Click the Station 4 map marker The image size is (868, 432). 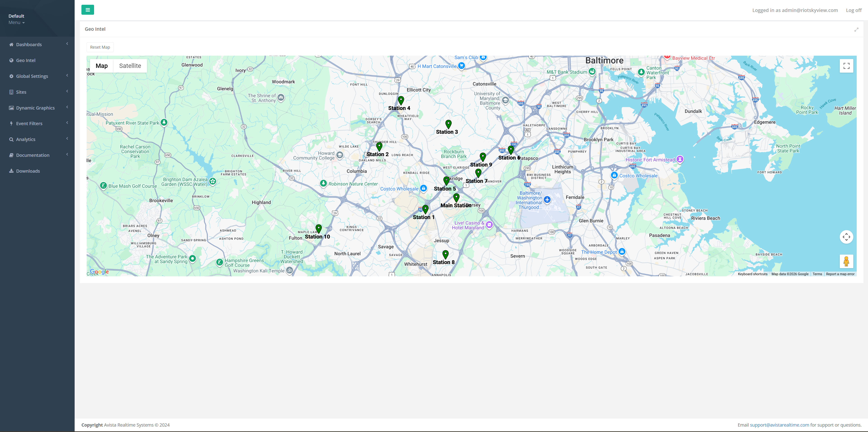tap(401, 100)
